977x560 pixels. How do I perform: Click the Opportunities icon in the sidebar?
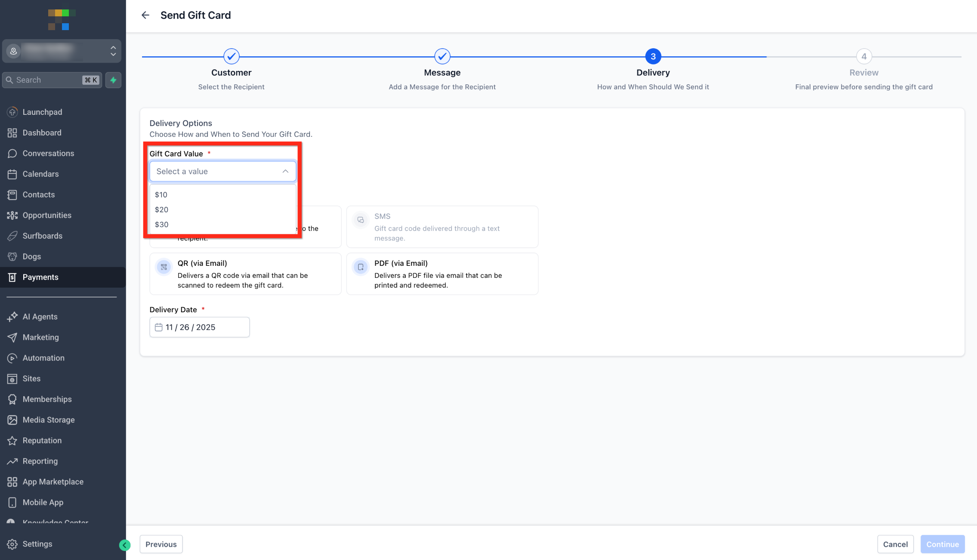point(12,215)
